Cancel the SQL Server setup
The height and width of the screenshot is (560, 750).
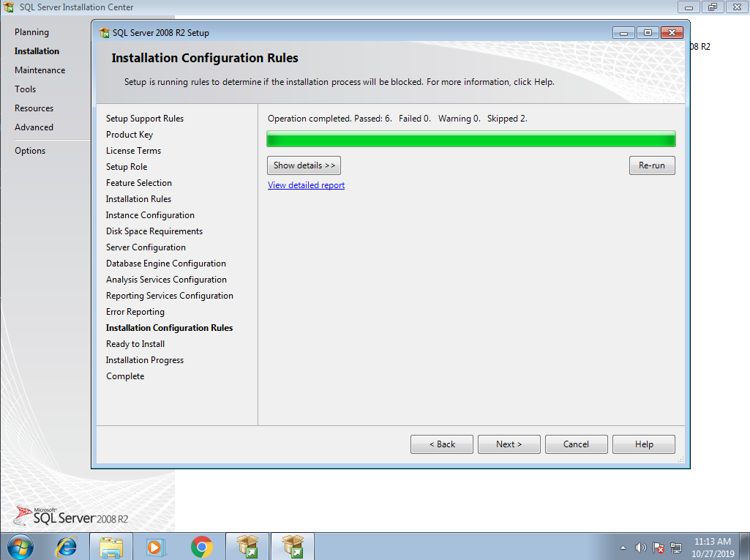coord(576,444)
